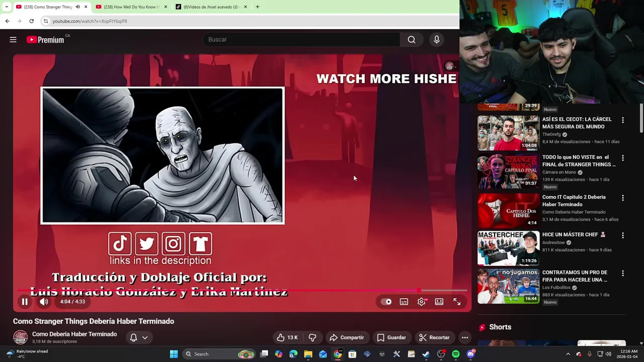View site information icon in address bar
Screen dimensions: 644x362
46,21
